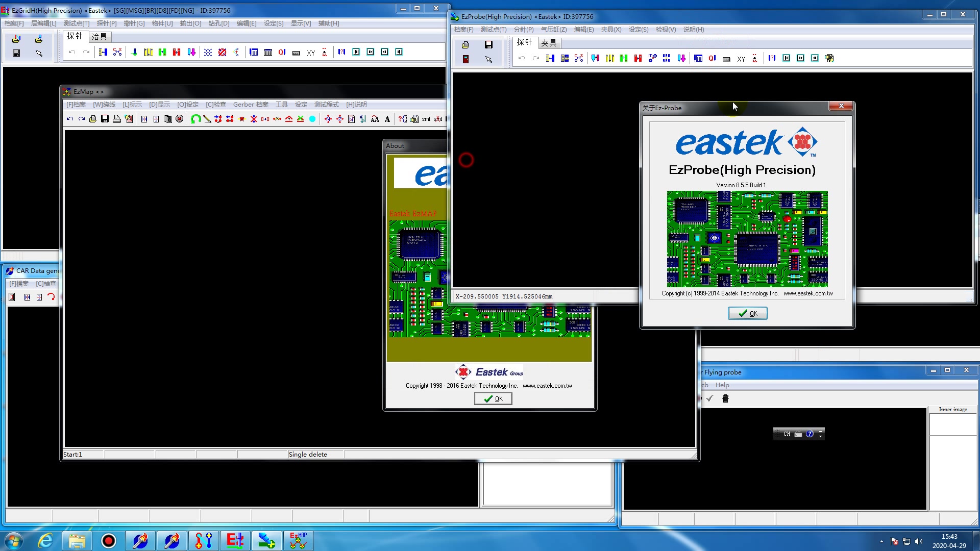Viewport: 980px width, 551px height.
Task: Click the save floppy icon in EzProbe panel
Action: click(x=488, y=45)
